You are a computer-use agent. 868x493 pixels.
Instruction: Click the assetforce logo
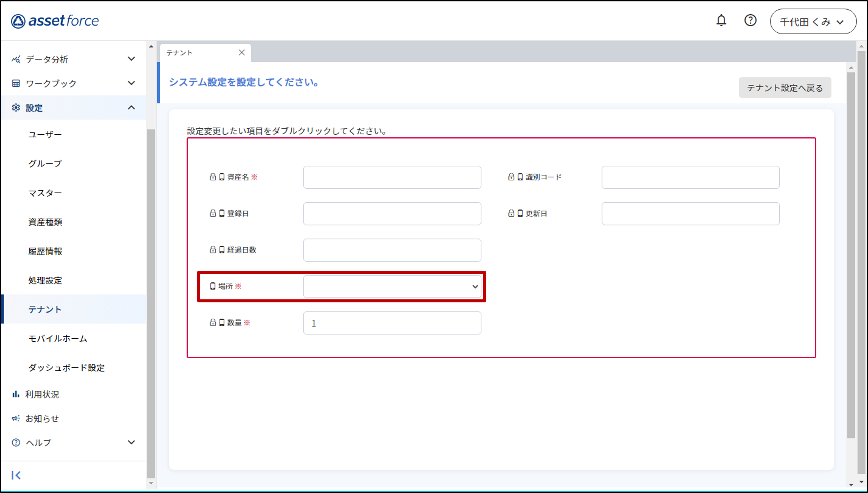pyautogui.click(x=55, y=21)
